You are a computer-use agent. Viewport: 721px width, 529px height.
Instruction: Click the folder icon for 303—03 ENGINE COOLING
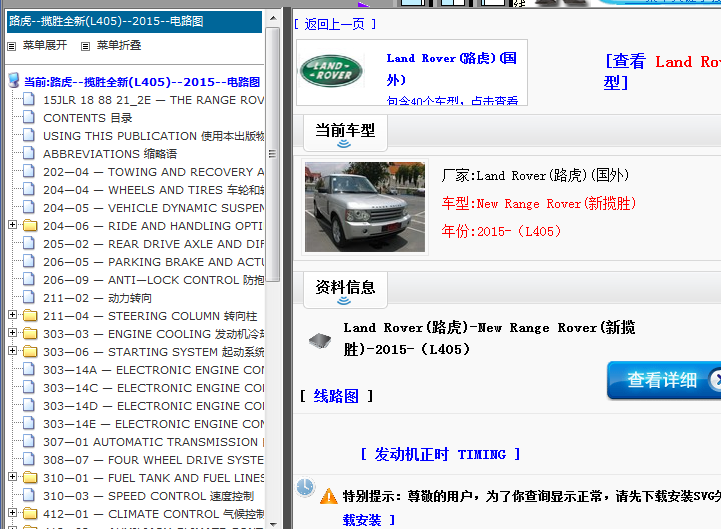point(30,334)
